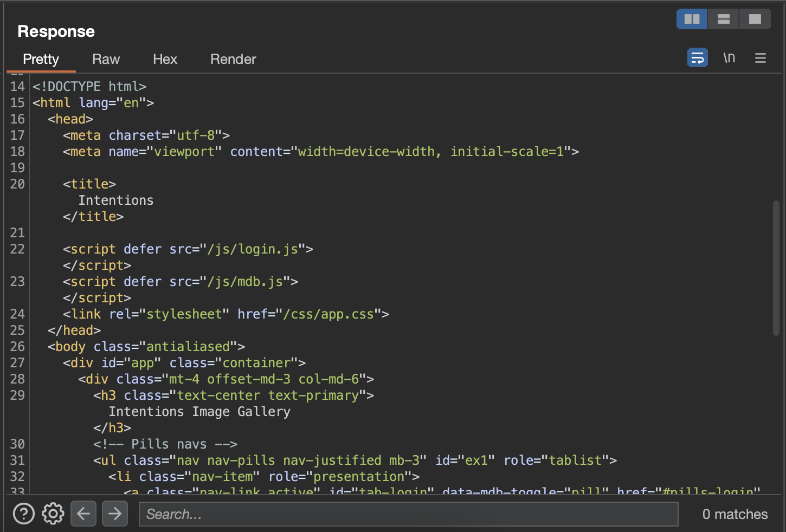Click the Intentions Image Gallery heading text
The height and width of the screenshot is (532, 786).
pyautogui.click(x=199, y=412)
